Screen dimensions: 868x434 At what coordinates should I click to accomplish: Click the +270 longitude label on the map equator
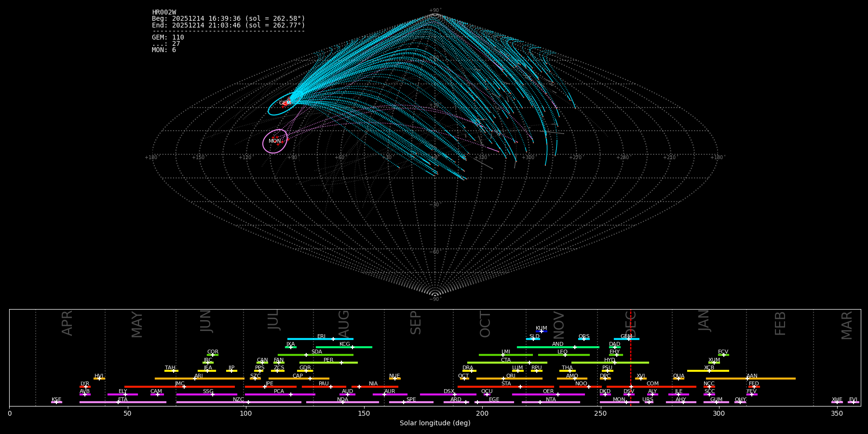point(575,158)
